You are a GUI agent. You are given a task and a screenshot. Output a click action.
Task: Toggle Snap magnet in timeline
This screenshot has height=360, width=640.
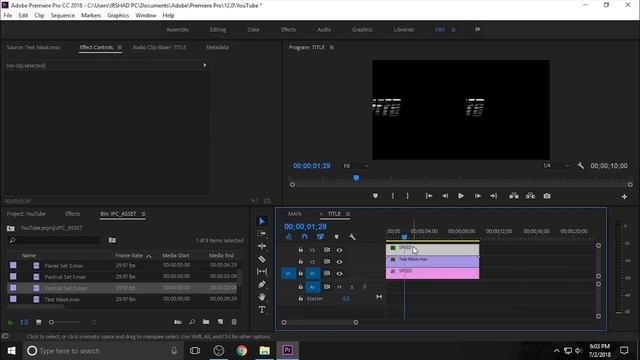point(304,237)
